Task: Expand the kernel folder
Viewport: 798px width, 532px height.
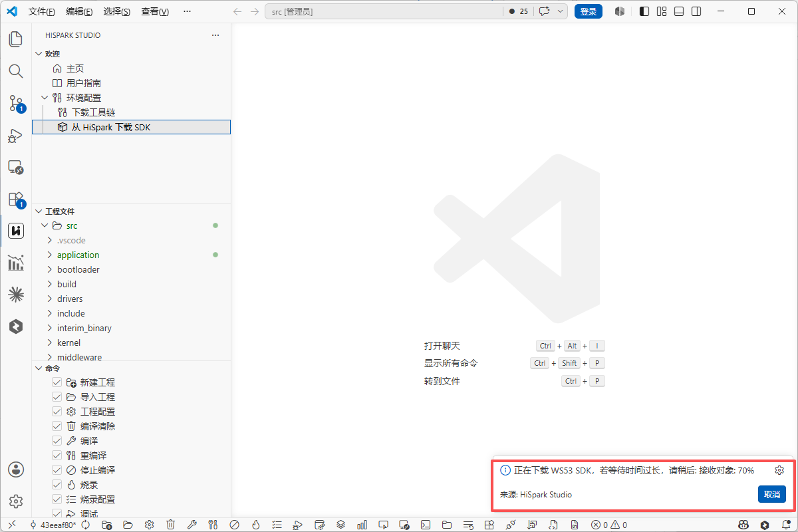Action: (50, 343)
